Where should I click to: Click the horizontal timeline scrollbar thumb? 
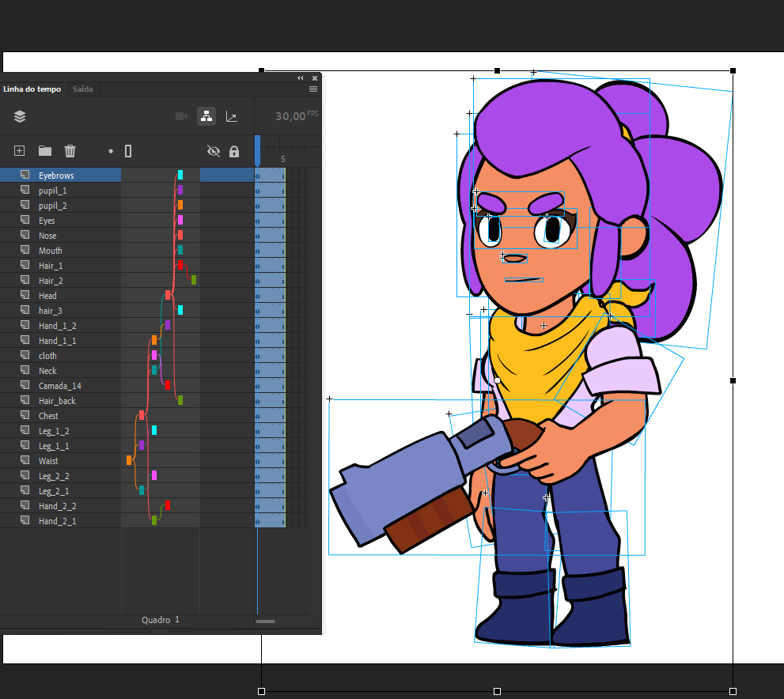(266, 622)
